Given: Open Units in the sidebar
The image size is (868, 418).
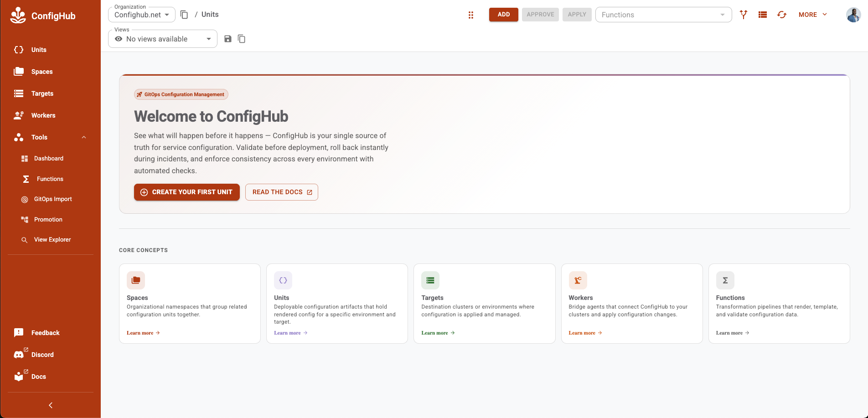Looking at the screenshot, I should (x=50, y=50).
